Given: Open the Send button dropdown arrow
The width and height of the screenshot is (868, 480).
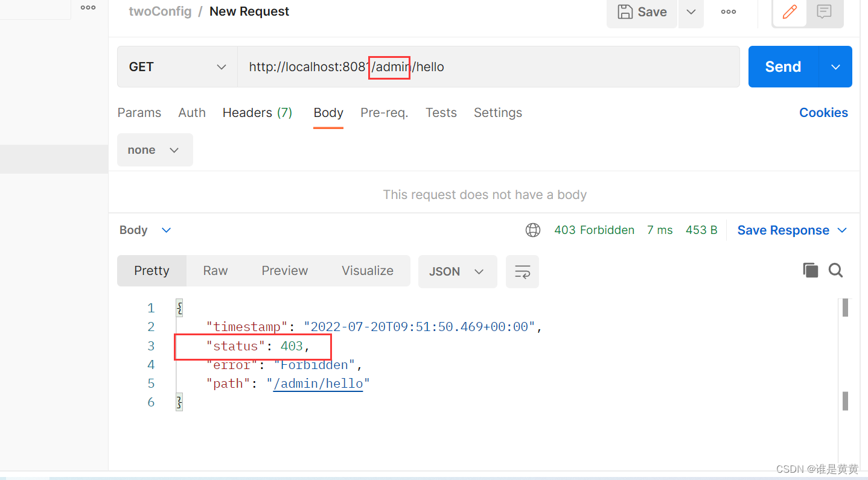Looking at the screenshot, I should click(x=835, y=67).
